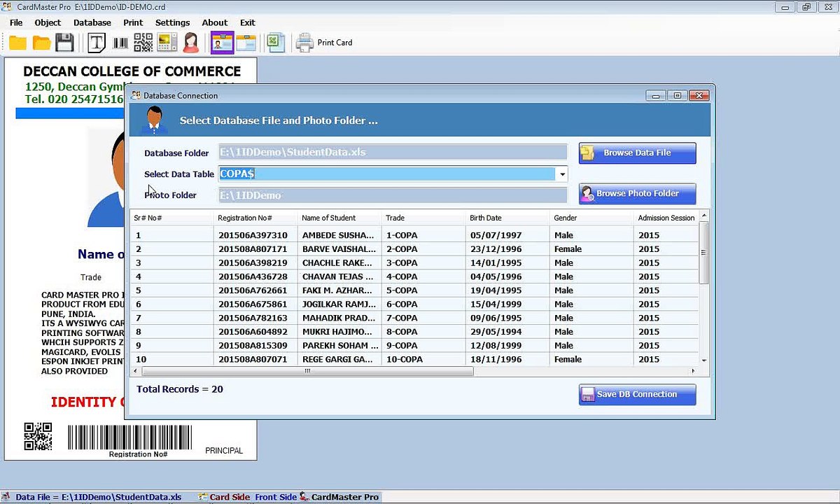
Task: Click the open folder icon in toolbar
Action: pyautogui.click(x=41, y=43)
